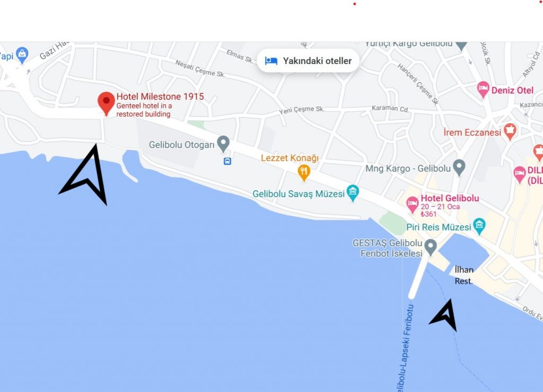Click the Hotel Milestone 1915 title text

pyautogui.click(x=160, y=96)
